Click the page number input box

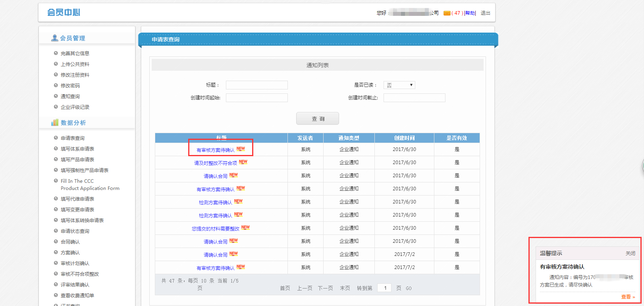pyautogui.click(x=385, y=288)
